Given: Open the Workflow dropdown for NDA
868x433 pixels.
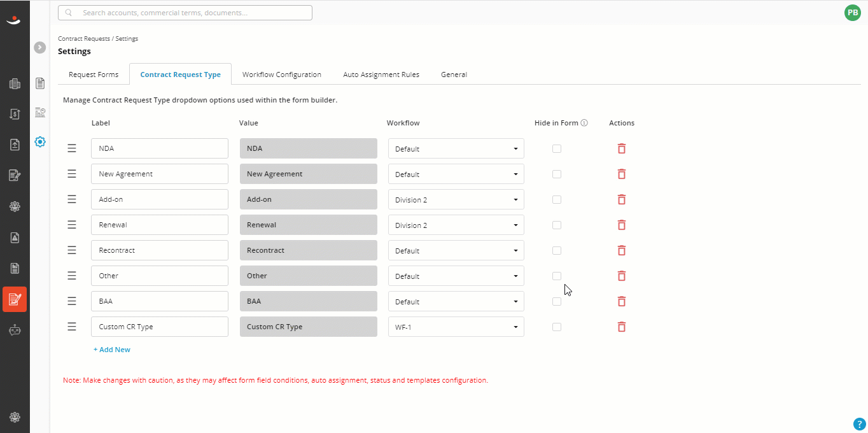Looking at the screenshot, I should point(456,148).
